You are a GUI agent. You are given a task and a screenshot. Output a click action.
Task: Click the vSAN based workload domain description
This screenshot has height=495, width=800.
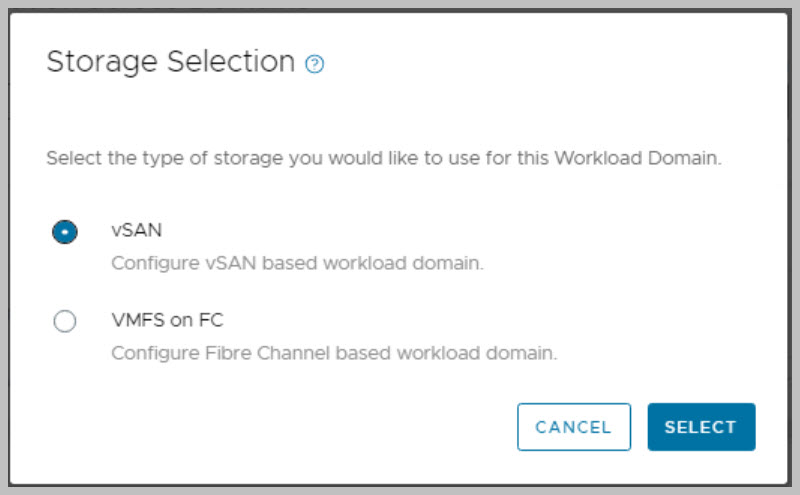pyautogui.click(x=297, y=263)
